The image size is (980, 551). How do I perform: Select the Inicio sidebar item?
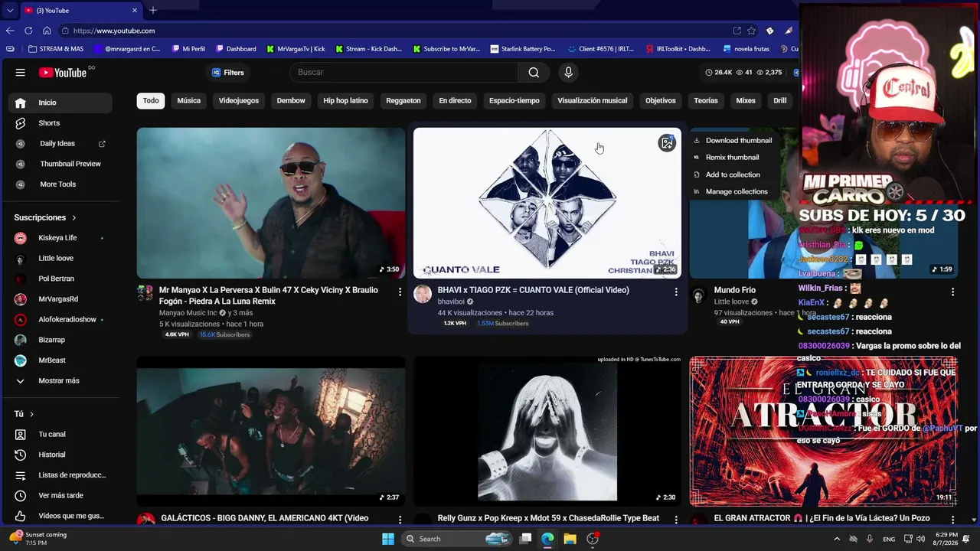tap(60, 103)
